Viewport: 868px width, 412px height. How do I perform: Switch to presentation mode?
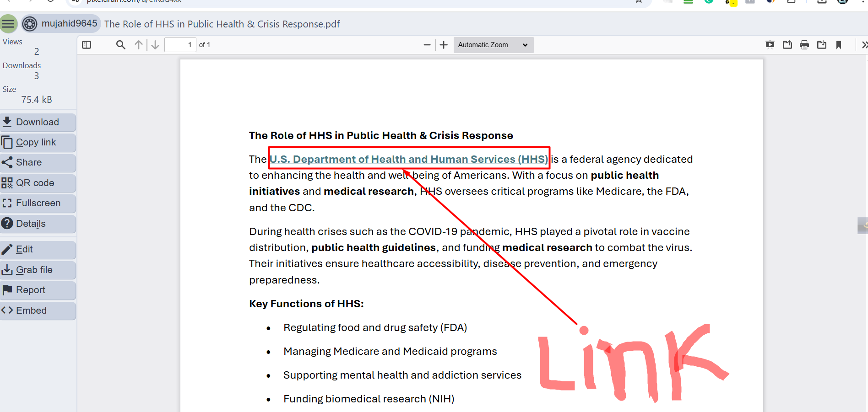tap(770, 45)
